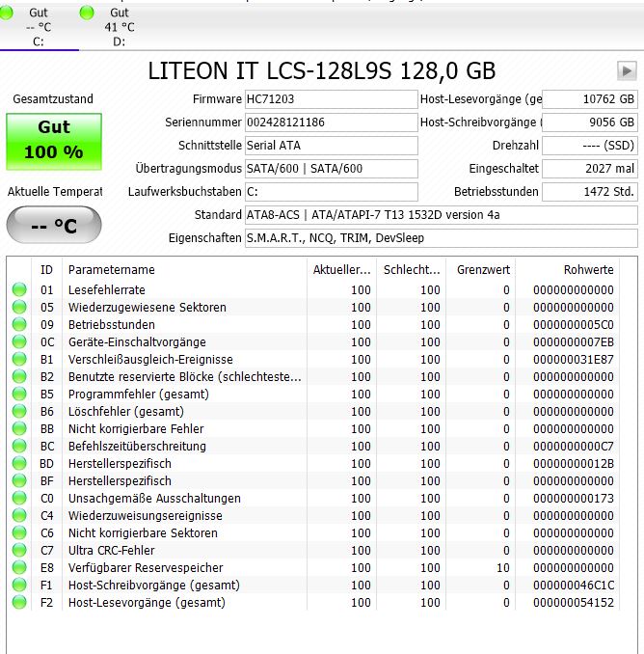The image size is (644, 654).
Task: Click the Schlecht... column header
Action: point(412,270)
